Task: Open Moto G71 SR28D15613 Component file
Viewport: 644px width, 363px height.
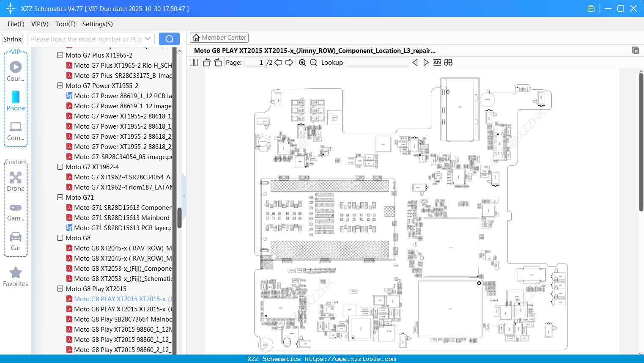Action: 119,208
